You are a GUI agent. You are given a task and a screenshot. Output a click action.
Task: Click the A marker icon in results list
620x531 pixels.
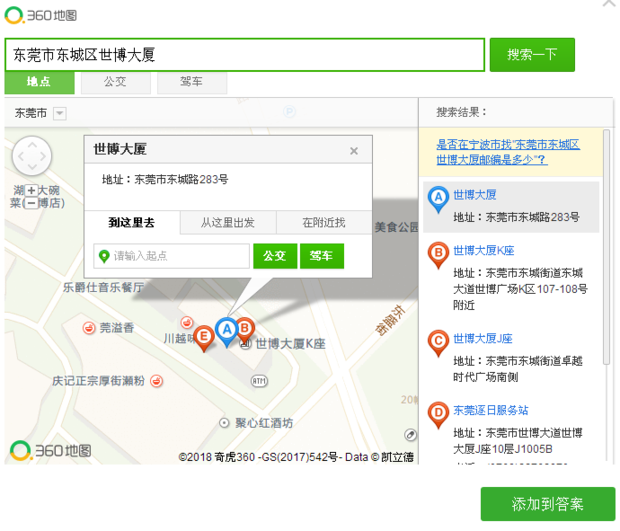[438, 199]
